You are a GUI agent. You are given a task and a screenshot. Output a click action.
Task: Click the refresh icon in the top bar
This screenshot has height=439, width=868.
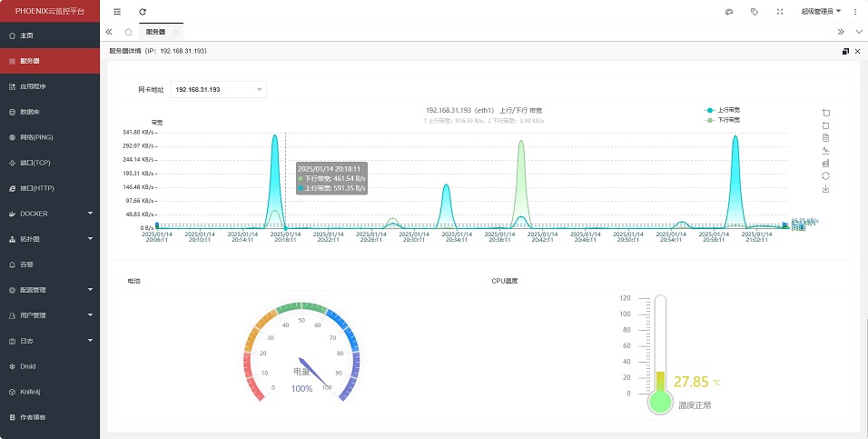[143, 11]
